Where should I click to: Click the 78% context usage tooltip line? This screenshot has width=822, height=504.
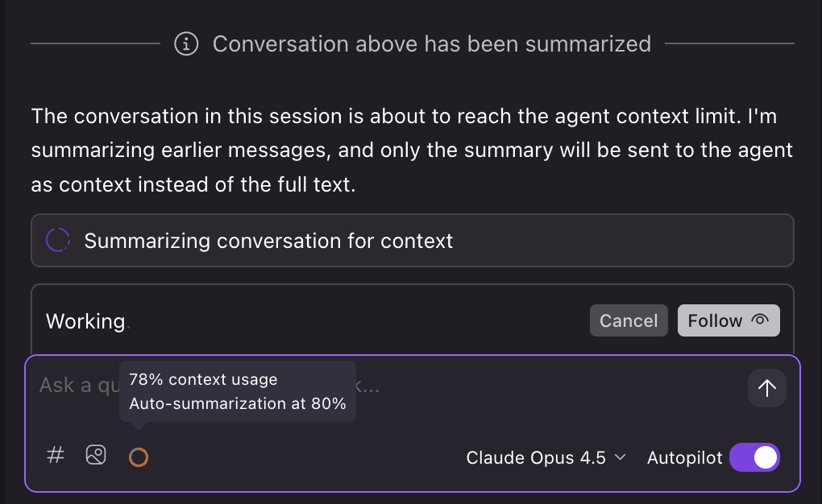(203, 379)
